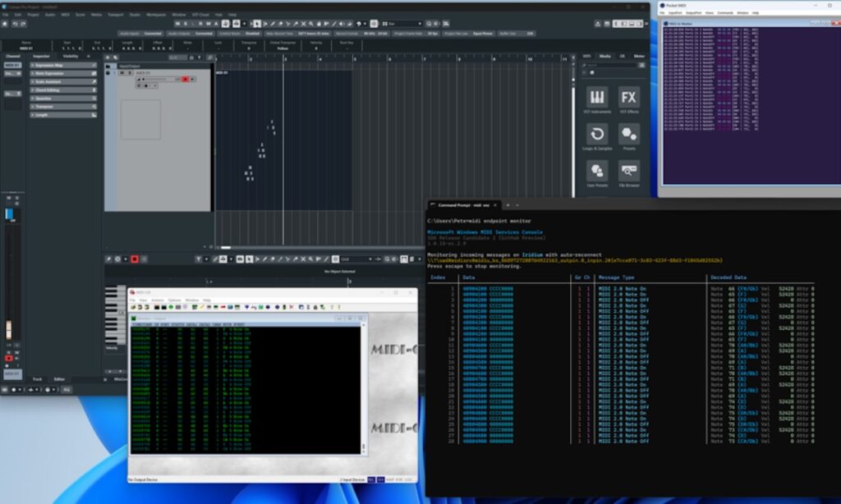Open the VST Effects browser
The image size is (841, 504).
point(628,97)
